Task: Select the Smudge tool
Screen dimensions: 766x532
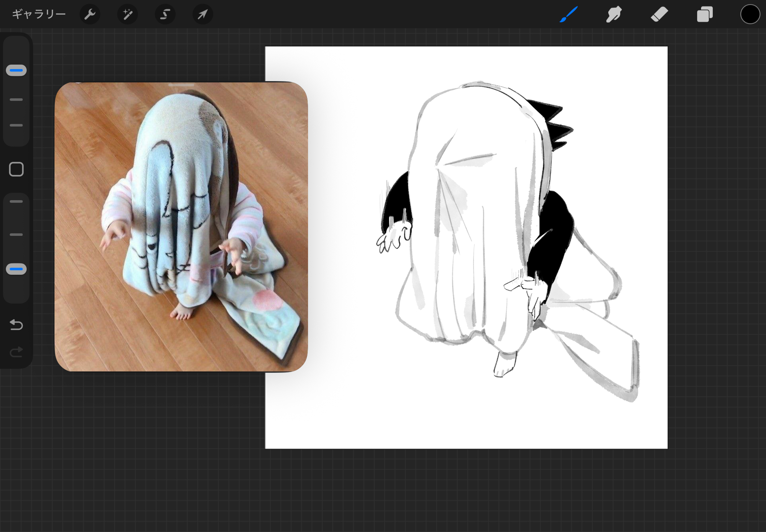Action: click(614, 15)
